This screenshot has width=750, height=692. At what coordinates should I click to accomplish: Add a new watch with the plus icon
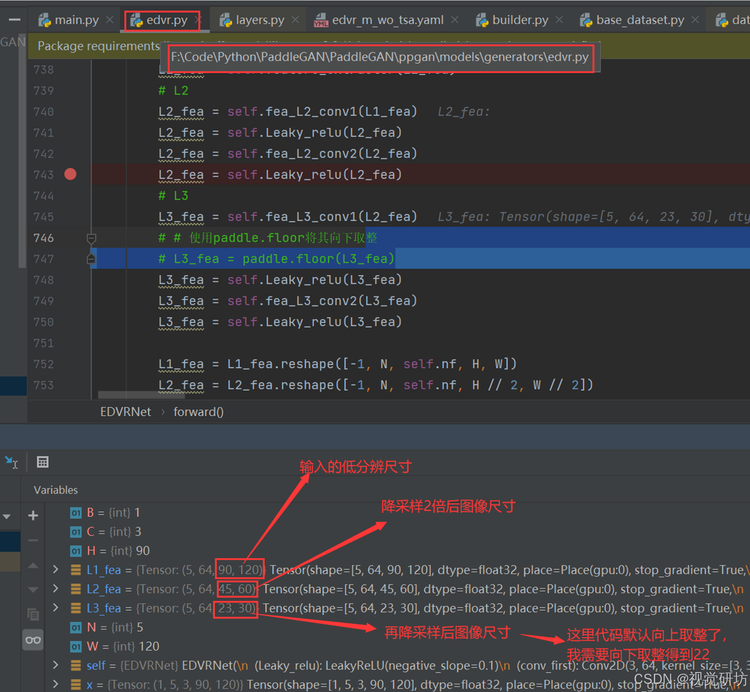33,516
